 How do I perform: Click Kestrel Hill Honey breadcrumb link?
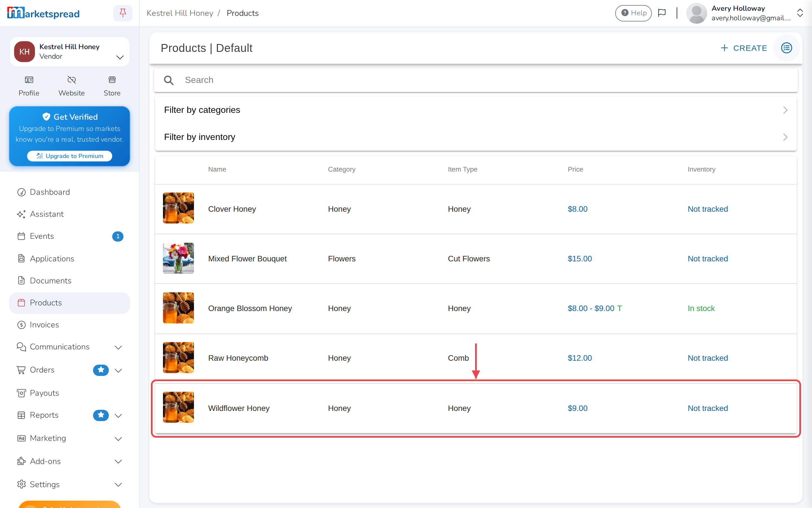pos(180,13)
